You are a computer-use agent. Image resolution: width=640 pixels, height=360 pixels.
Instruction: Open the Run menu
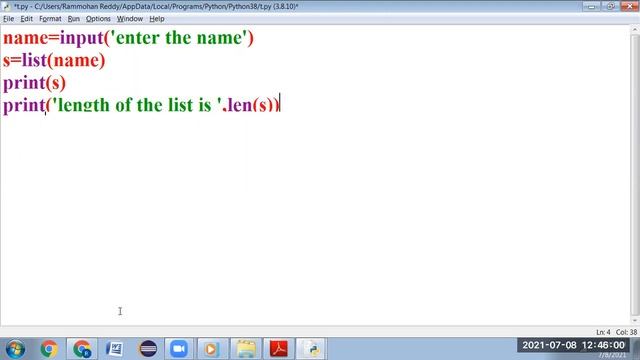[x=73, y=19]
